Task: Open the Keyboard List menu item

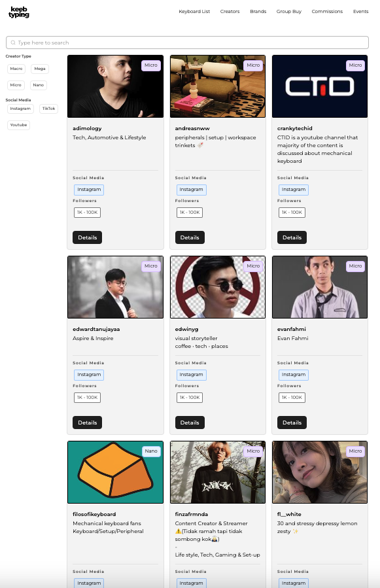Action: (194, 12)
